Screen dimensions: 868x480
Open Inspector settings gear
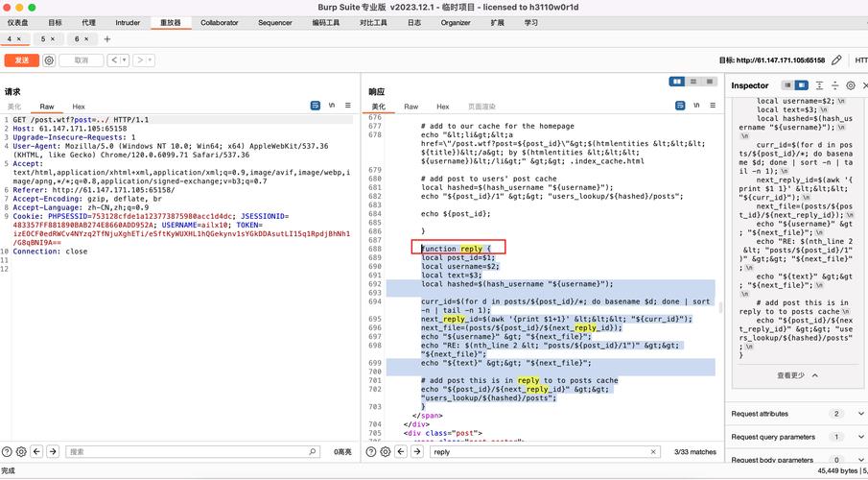click(x=851, y=85)
